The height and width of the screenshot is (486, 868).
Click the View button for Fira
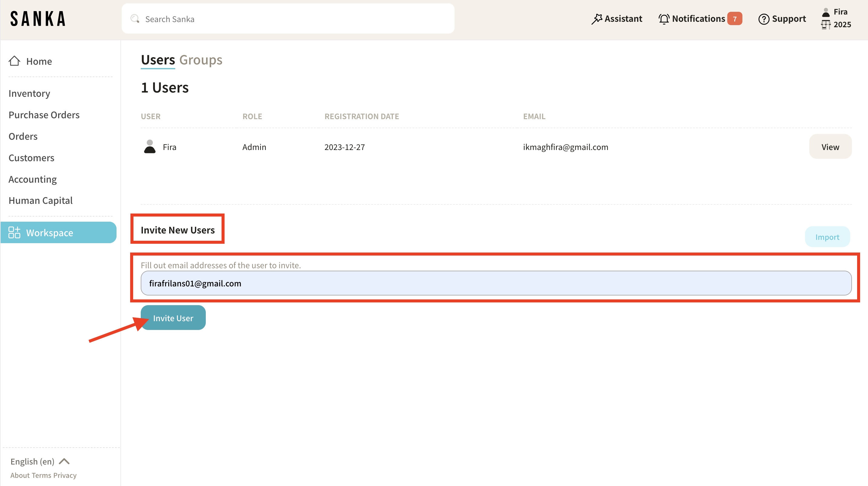point(830,147)
